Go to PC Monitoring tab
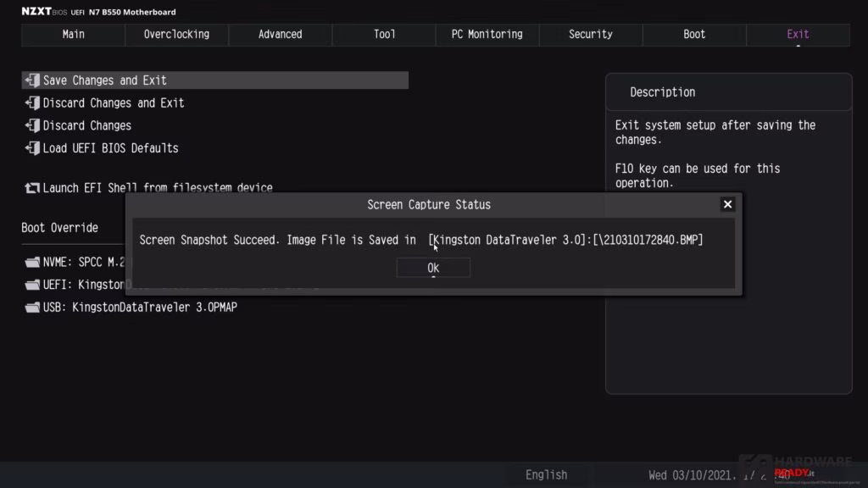Screen dimensions: 868x488 tap(487, 34)
